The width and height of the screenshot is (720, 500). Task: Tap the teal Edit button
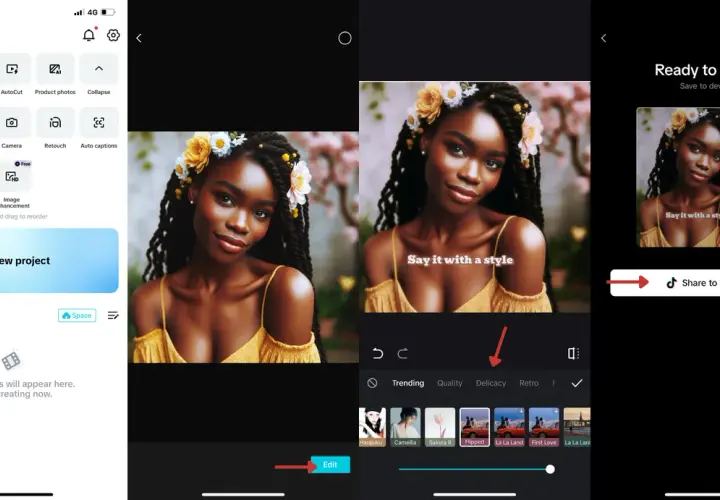(x=330, y=465)
